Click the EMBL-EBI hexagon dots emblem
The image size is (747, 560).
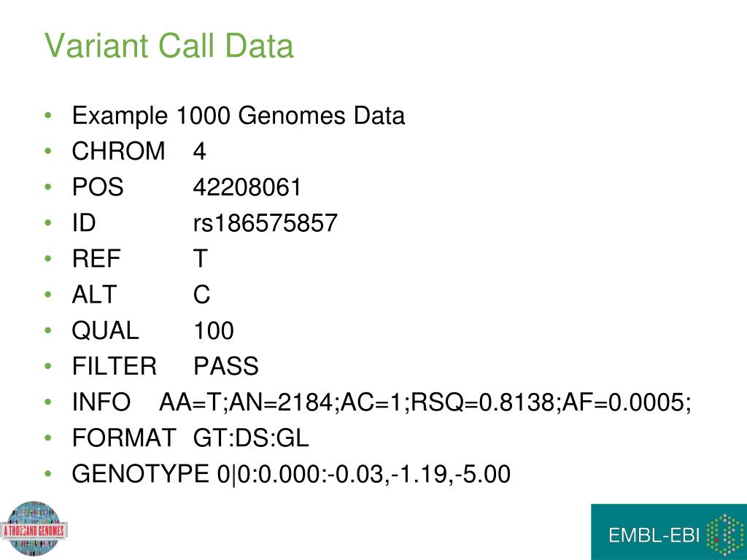point(724,534)
